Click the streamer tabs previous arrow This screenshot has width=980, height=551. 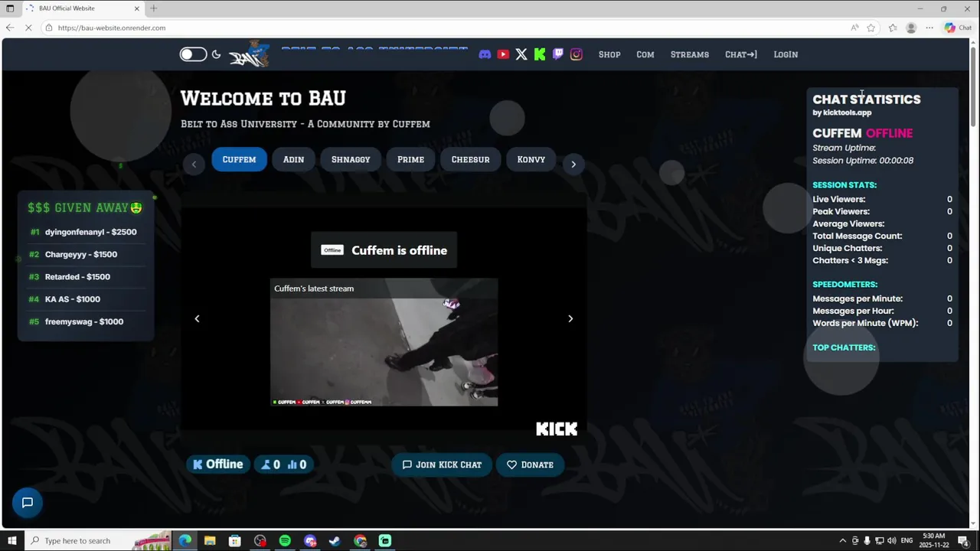click(x=194, y=164)
